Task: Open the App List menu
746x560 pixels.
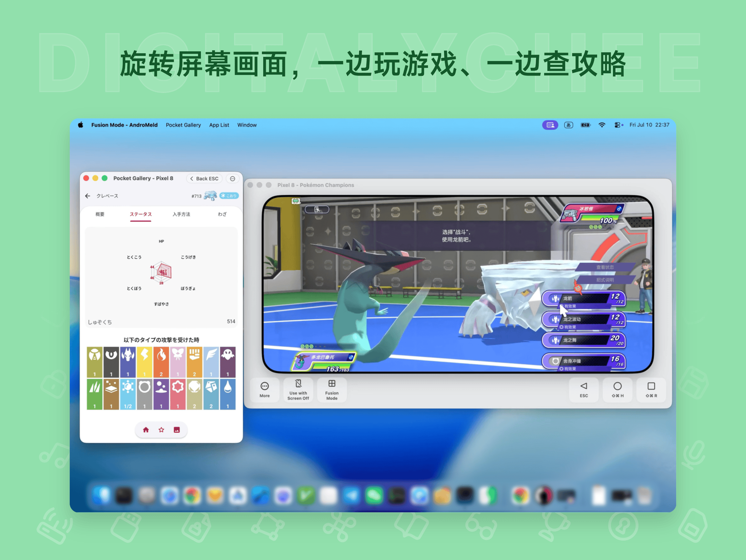Action: pyautogui.click(x=219, y=125)
